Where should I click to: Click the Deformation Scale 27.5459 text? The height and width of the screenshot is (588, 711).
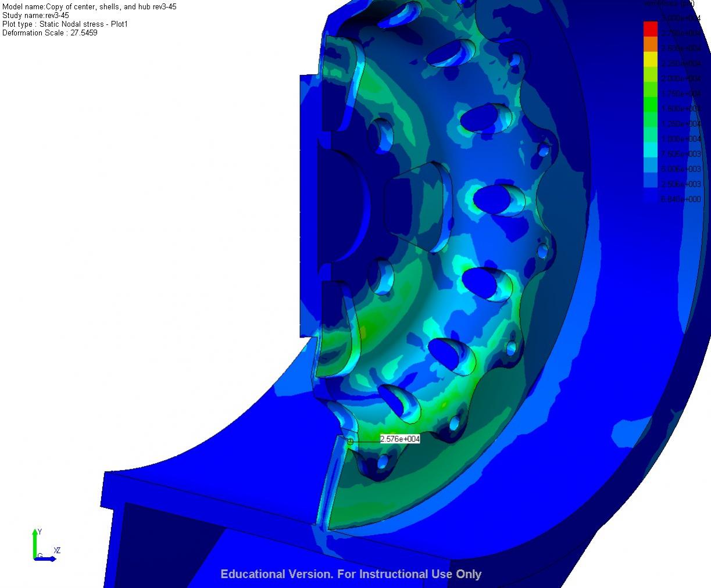50,33
